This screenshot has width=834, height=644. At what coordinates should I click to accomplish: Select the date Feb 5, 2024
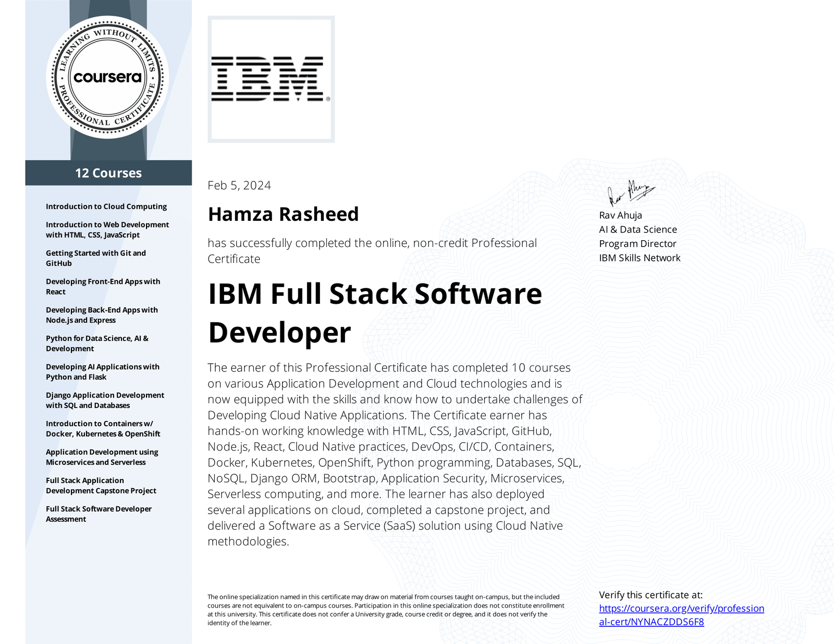[x=239, y=185]
